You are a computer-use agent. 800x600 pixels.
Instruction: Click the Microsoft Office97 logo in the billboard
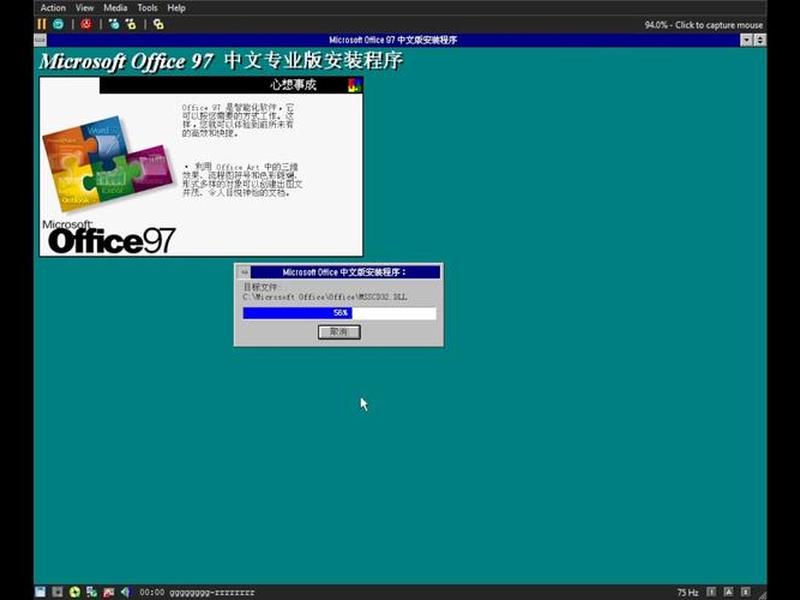109,237
